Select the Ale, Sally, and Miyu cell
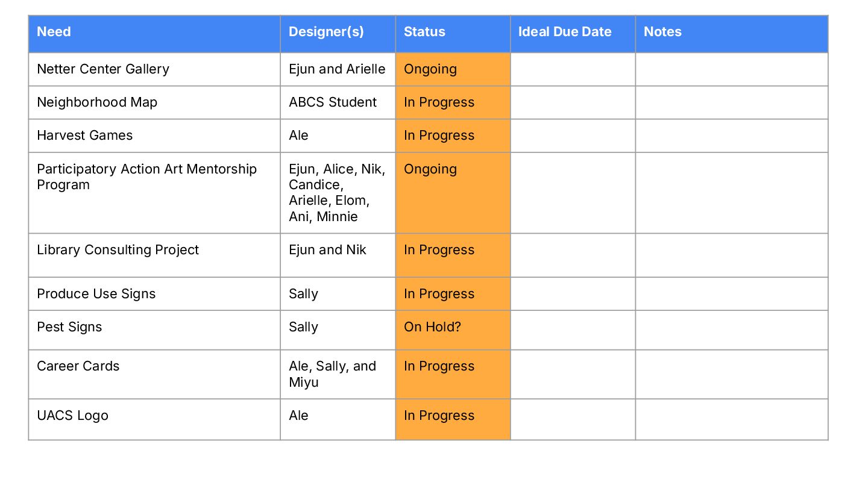 click(332, 374)
